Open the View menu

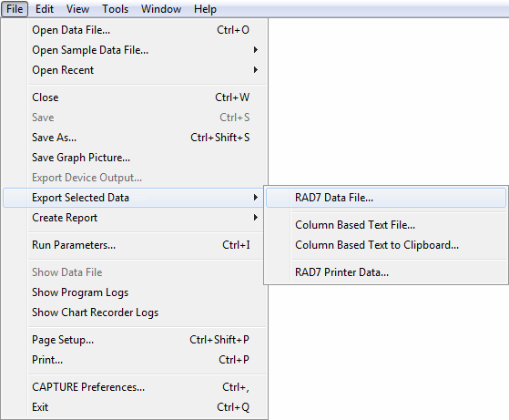point(77,9)
